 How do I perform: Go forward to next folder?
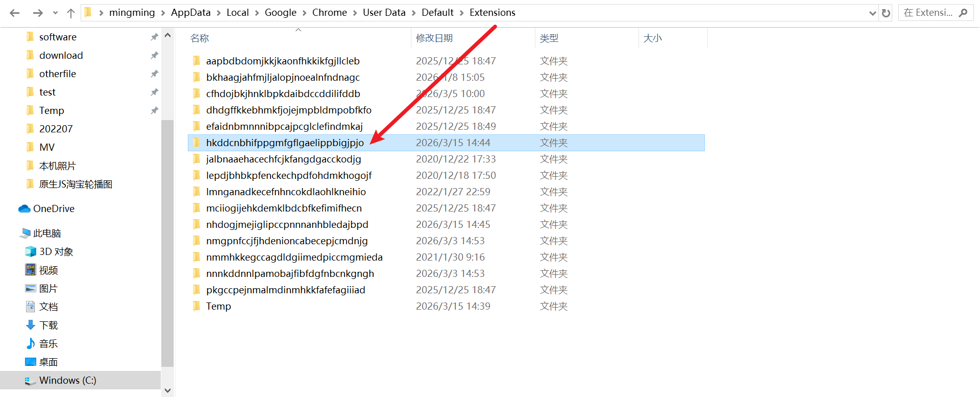(38, 13)
